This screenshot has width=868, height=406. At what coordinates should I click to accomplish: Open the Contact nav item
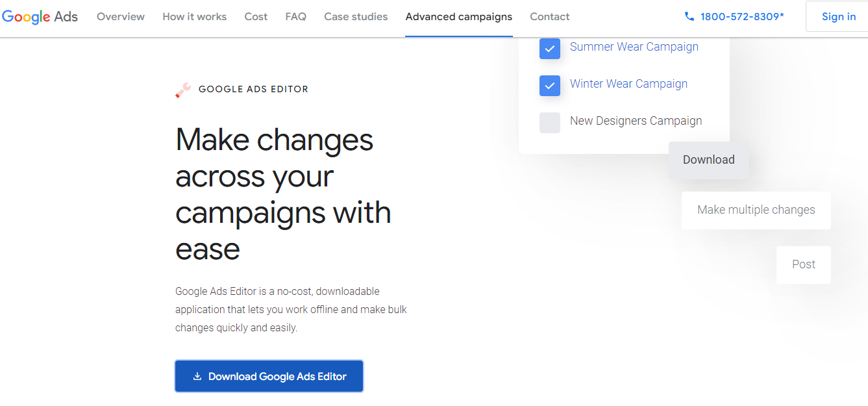pos(550,17)
